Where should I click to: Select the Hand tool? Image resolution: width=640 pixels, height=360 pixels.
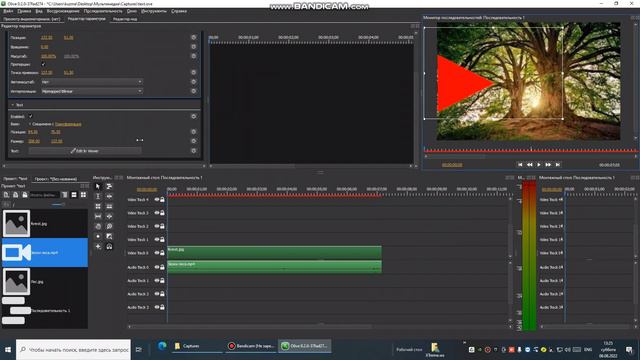98,226
